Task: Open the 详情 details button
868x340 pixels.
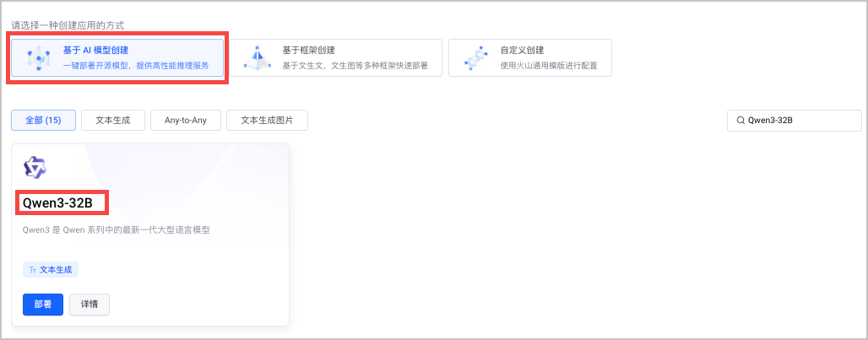Action: coord(90,305)
